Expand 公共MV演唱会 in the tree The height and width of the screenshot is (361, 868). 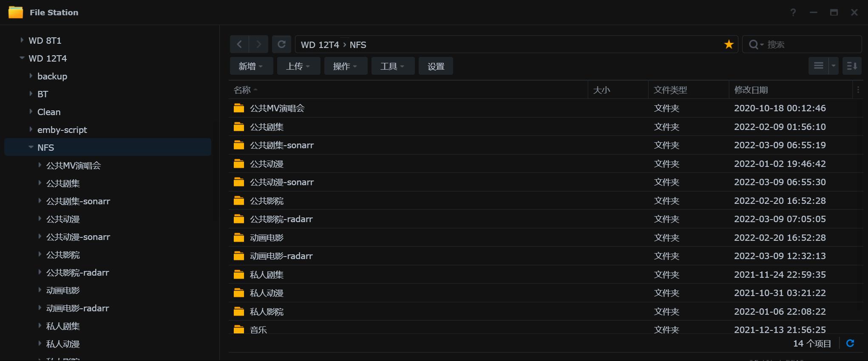click(x=40, y=165)
